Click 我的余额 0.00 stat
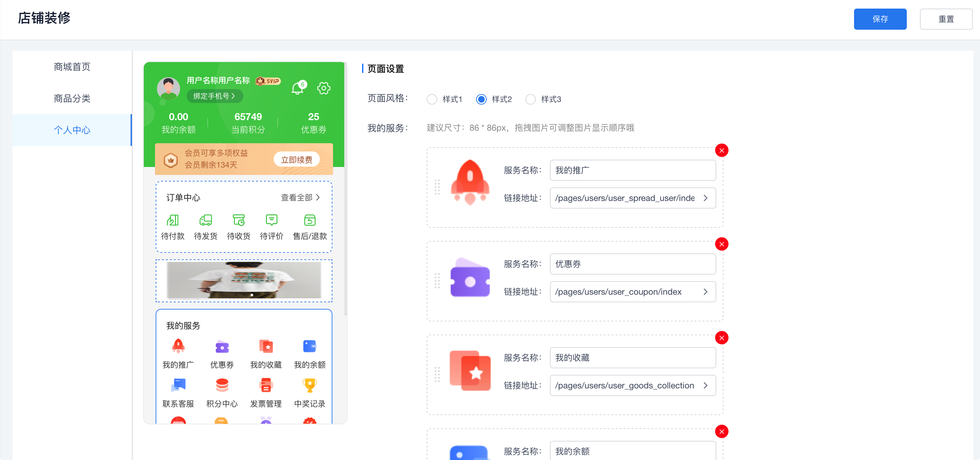Screen dimensions: 980x460 pos(178,123)
